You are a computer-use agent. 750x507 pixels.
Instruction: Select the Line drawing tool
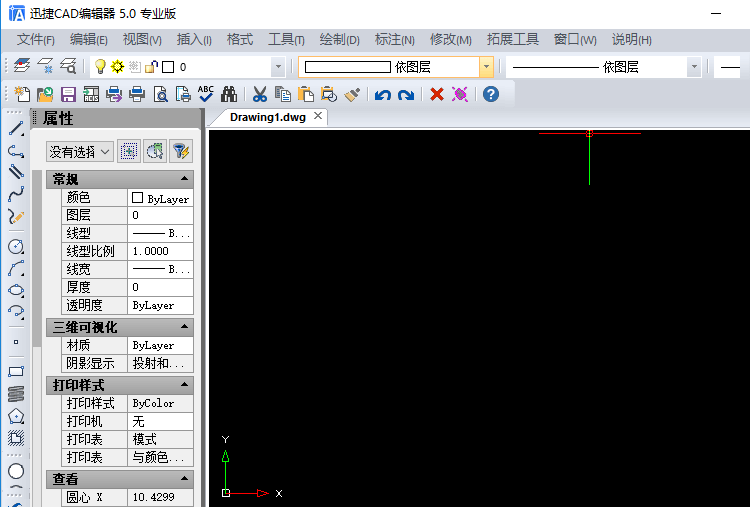point(16,128)
